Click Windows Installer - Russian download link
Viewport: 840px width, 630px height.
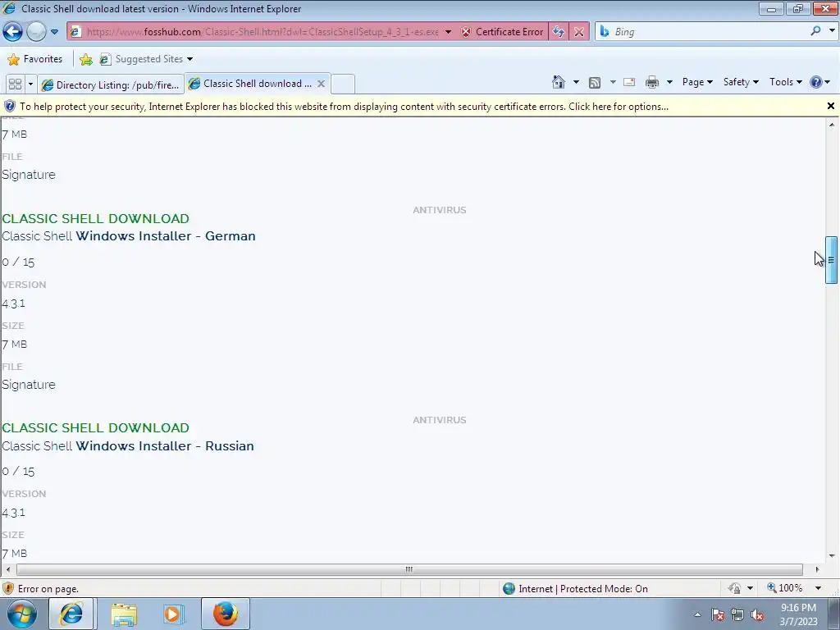click(x=164, y=445)
